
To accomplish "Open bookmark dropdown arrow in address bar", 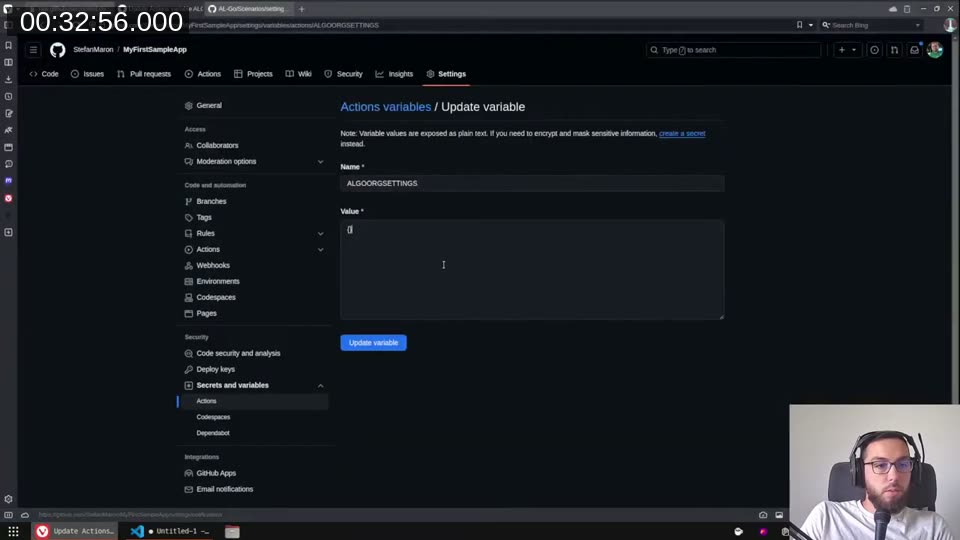I will [x=811, y=25].
